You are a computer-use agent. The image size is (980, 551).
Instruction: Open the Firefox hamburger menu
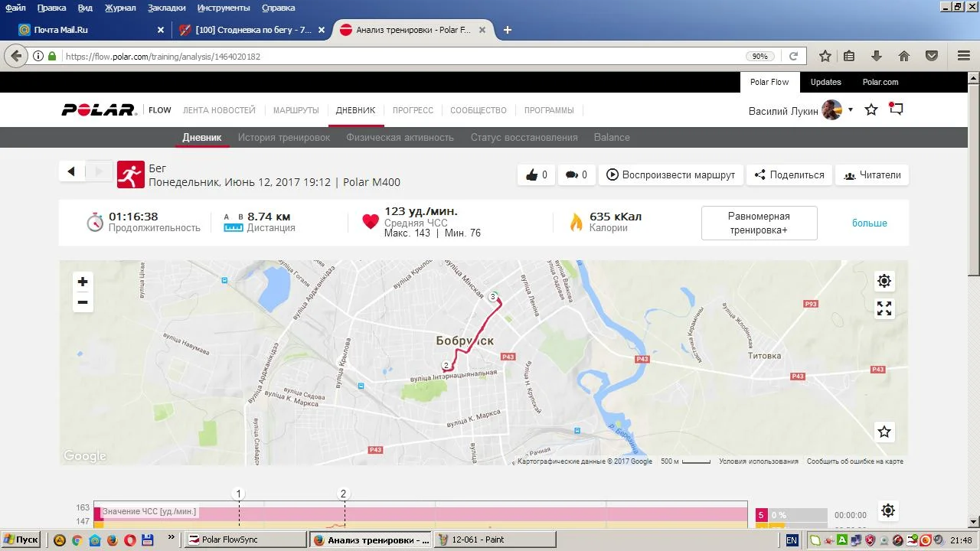pos(964,56)
